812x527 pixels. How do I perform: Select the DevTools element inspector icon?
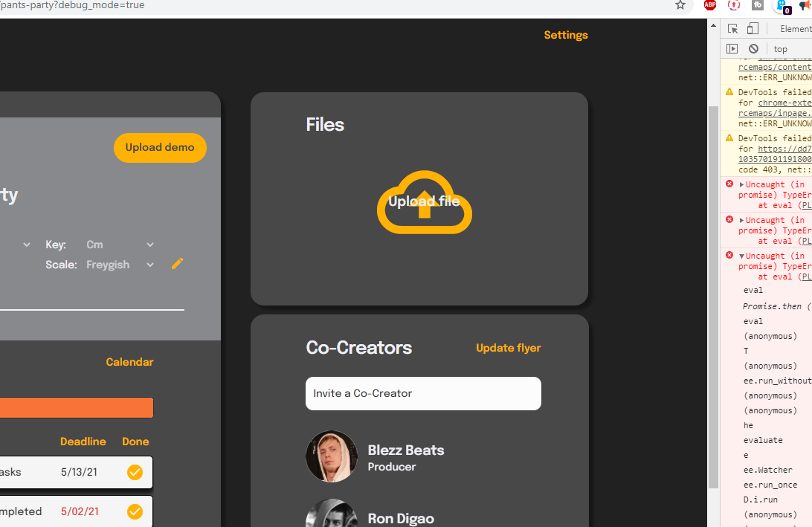(x=732, y=29)
